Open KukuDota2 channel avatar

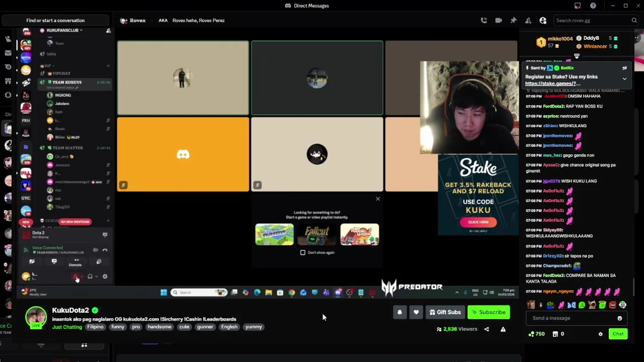click(x=36, y=317)
